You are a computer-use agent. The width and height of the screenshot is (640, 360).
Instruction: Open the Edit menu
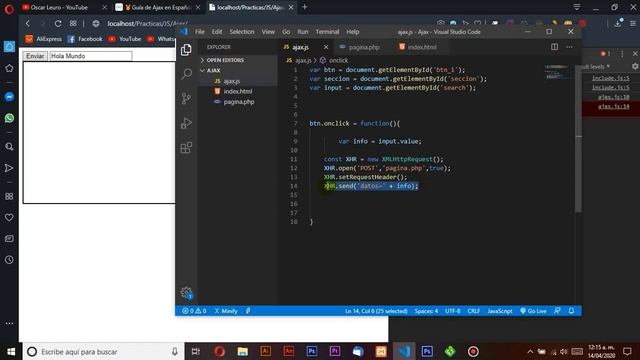click(x=217, y=32)
